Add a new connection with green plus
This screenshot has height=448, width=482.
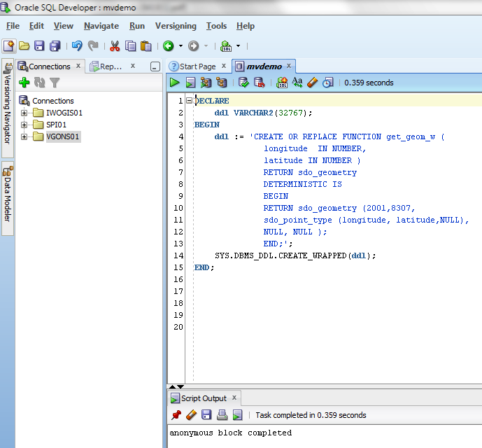(x=24, y=83)
